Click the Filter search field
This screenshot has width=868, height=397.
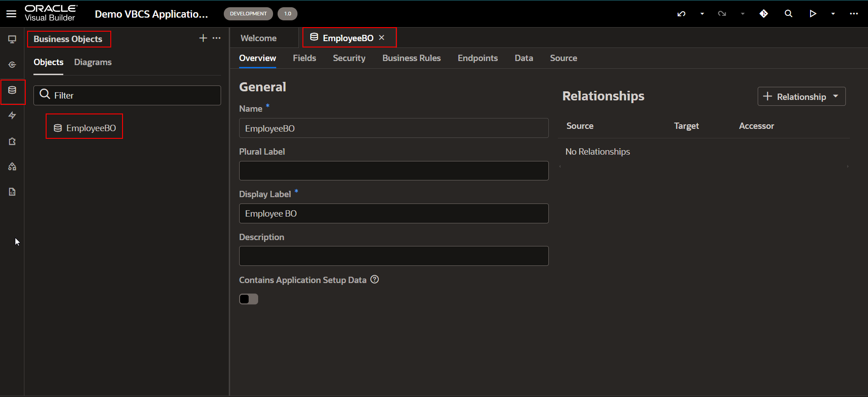click(x=127, y=95)
